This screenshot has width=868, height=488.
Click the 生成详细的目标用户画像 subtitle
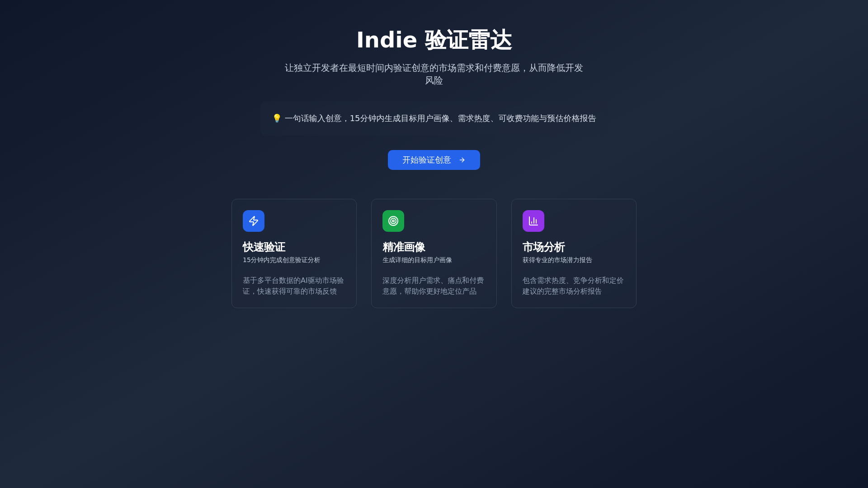click(x=417, y=260)
